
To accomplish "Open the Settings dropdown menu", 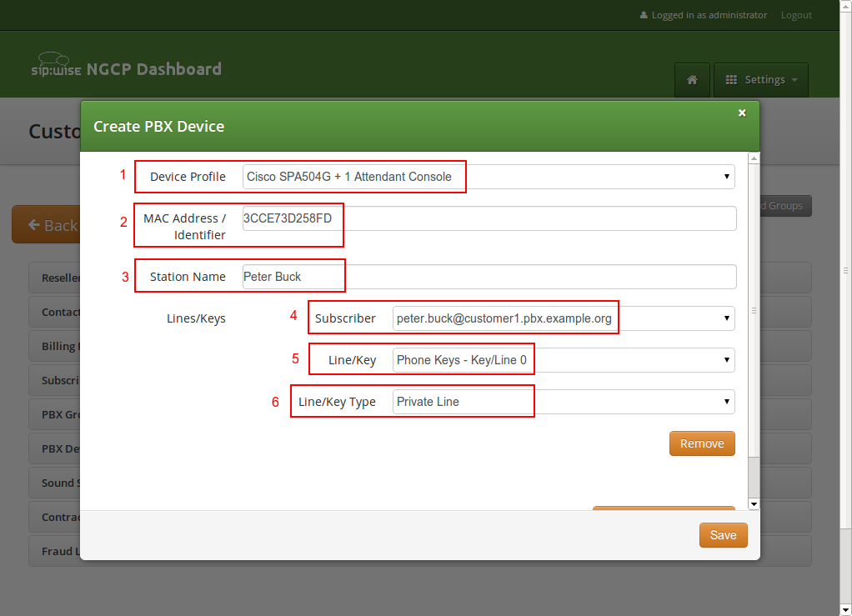I will point(761,80).
